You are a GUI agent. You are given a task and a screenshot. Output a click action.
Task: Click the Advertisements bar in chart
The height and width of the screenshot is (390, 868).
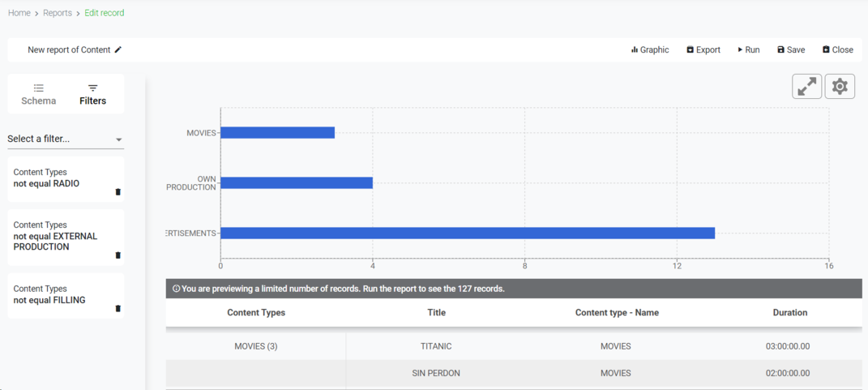pyautogui.click(x=467, y=234)
